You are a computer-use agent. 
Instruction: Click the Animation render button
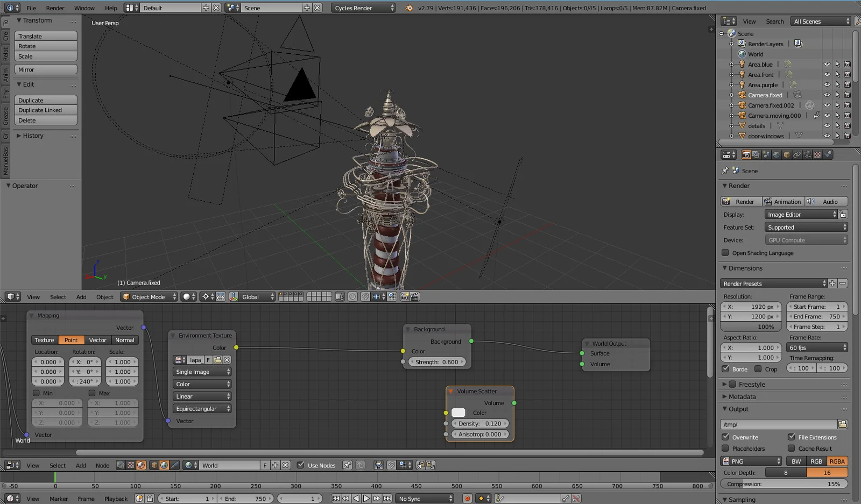pos(783,201)
